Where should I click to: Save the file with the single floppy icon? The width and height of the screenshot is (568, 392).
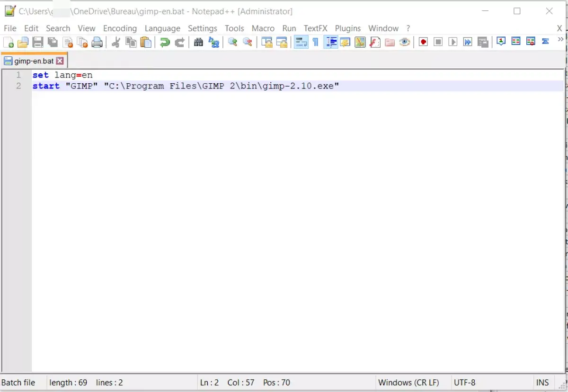coord(38,43)
